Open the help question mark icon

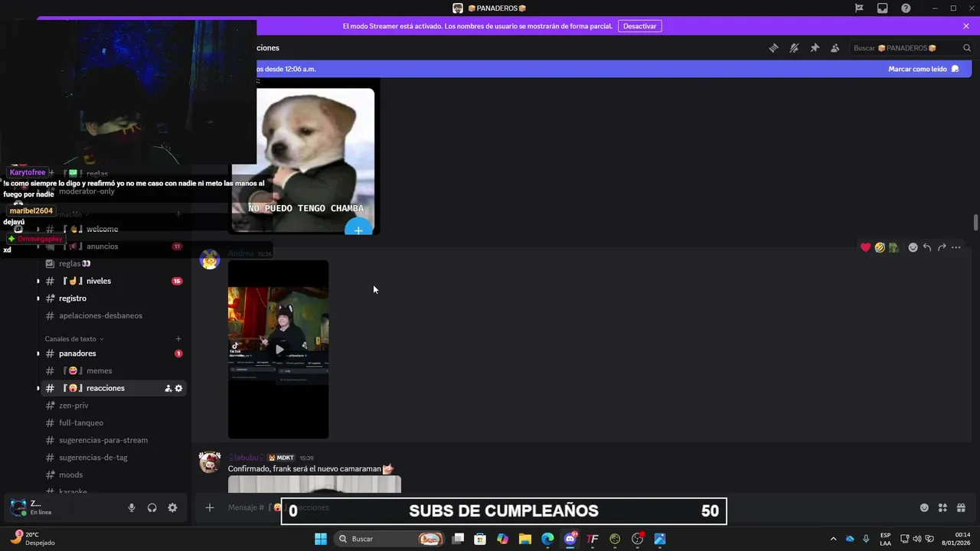pyautogui.click(x=906, y=8)
